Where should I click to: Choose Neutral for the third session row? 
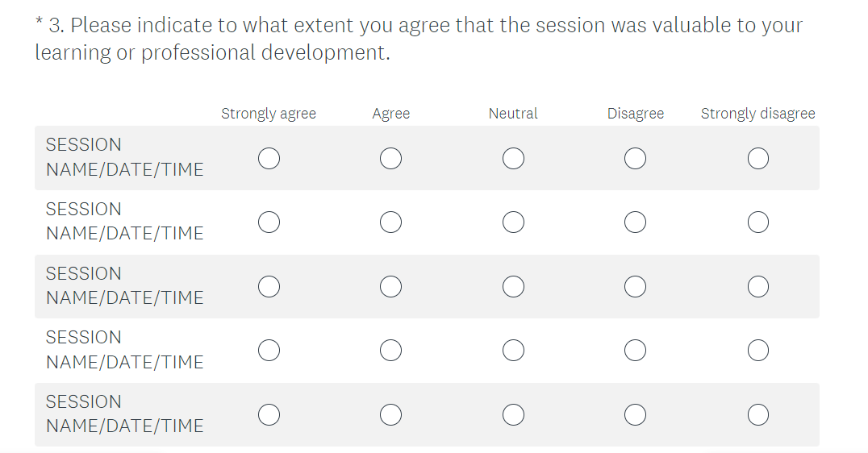(x=513, y=286)
